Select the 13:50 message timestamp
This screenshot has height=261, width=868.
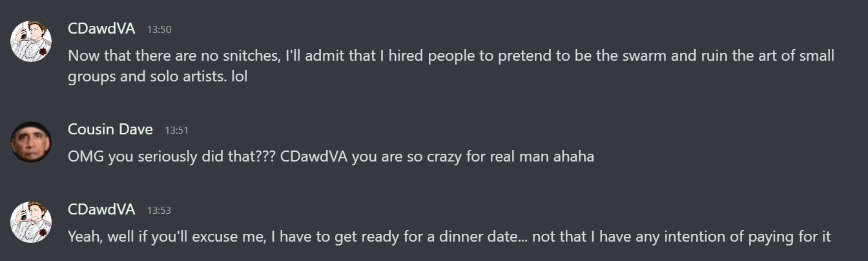[x=159, y=30]
